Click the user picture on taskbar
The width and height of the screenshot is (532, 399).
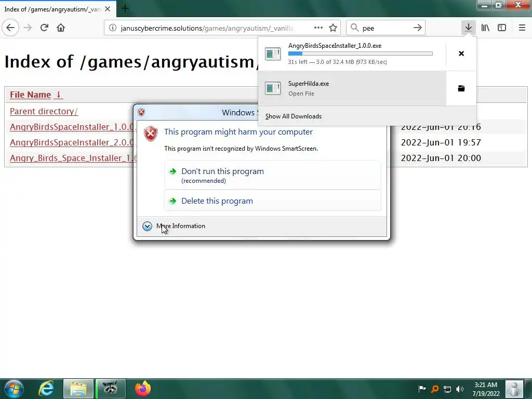coord(514,389)
